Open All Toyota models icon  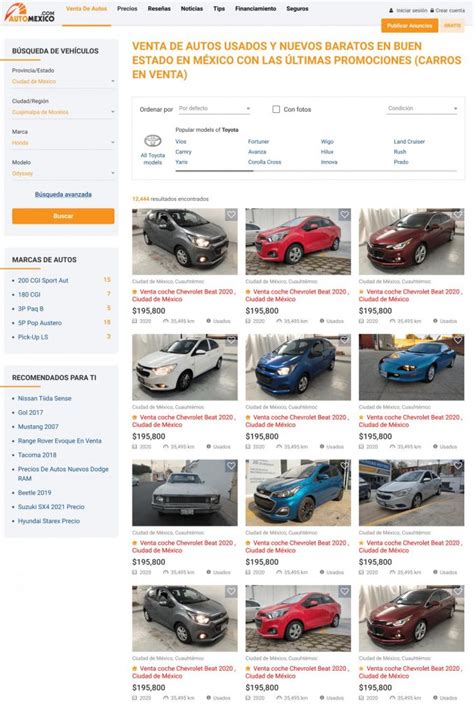point(153,140)
